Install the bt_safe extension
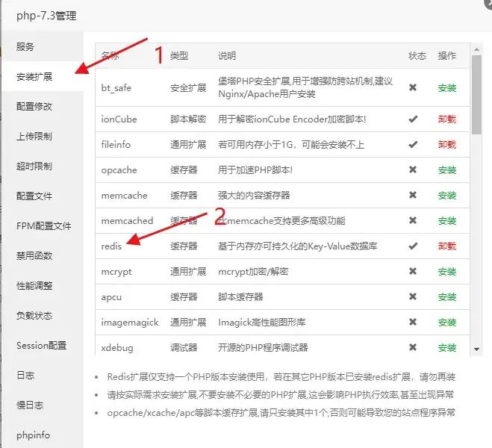 (446, 88)
